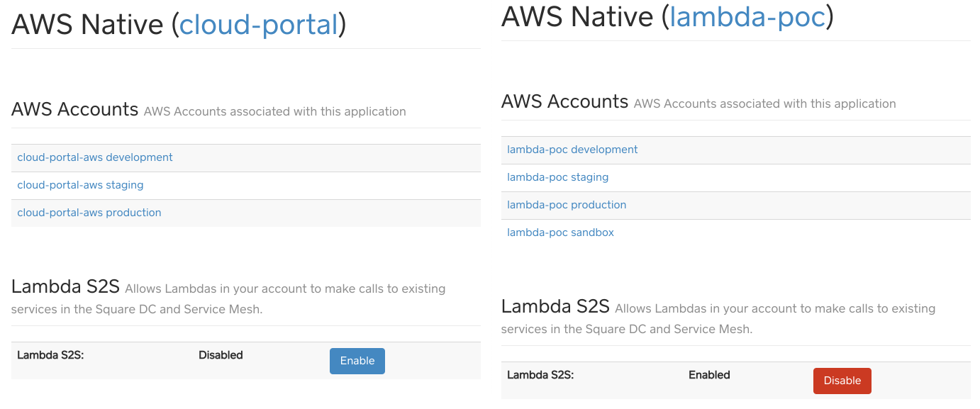Image resolution: width=980 pixels, height=409 pixels.
Task: Click the "Lambda S2S:" row label beside Disabled
Action: point(50,355)
